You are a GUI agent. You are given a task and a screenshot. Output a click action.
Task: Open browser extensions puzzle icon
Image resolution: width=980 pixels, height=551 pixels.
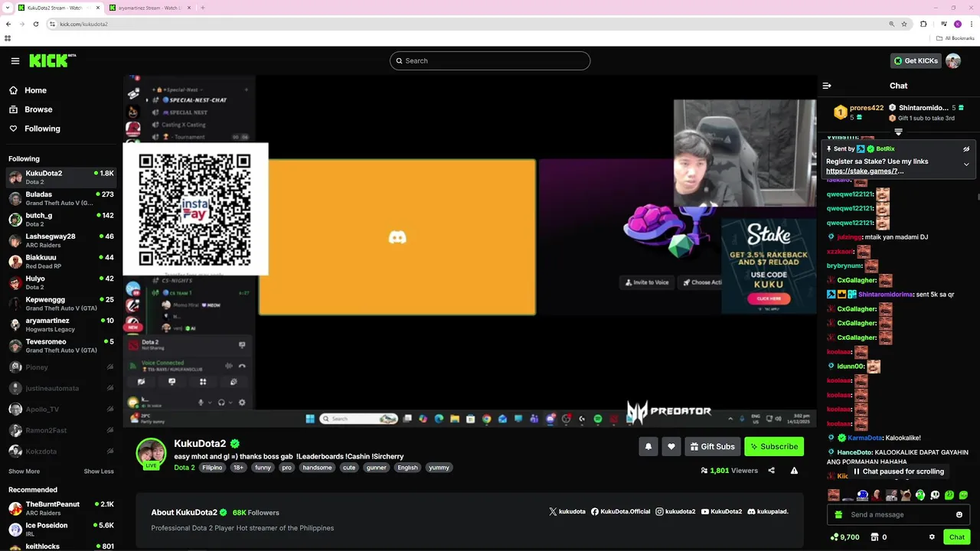(x=923, y=24)
